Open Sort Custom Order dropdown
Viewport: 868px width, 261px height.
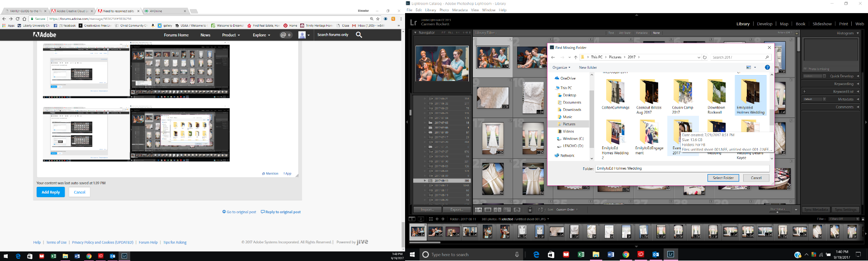pyautogui.click(x=566, y=210)
